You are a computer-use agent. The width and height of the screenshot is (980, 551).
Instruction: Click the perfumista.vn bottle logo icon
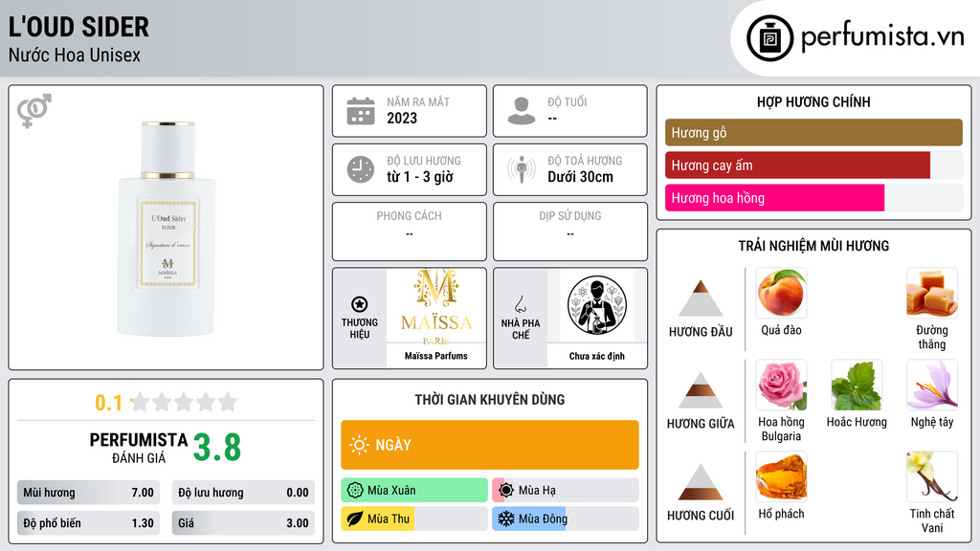[769, 38]
